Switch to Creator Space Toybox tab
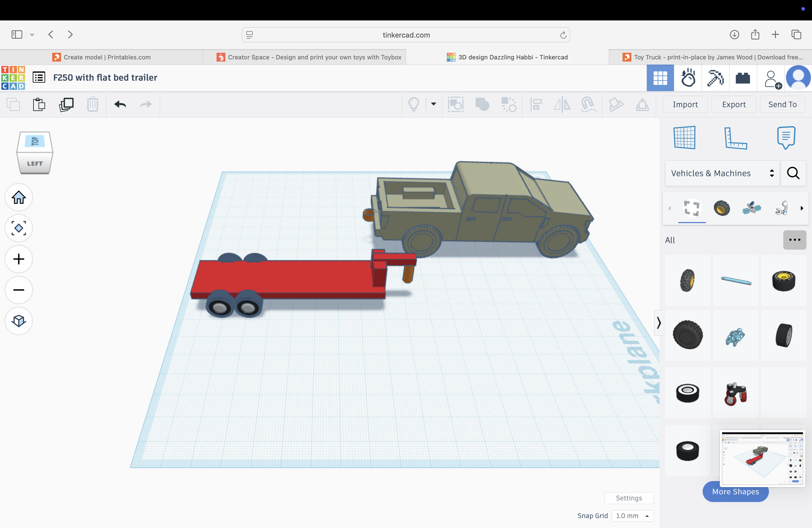Screen dimensions: 812x528 tap(304, 57)
